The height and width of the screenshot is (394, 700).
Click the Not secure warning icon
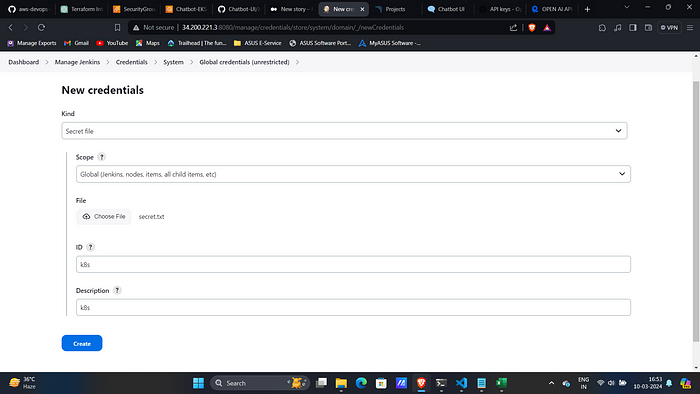pos(136,28)
